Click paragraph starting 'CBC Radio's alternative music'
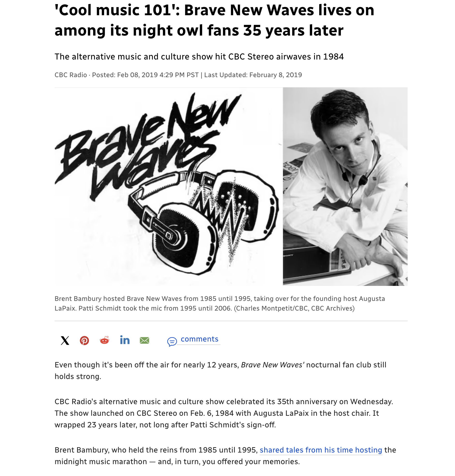 point(224,413)
